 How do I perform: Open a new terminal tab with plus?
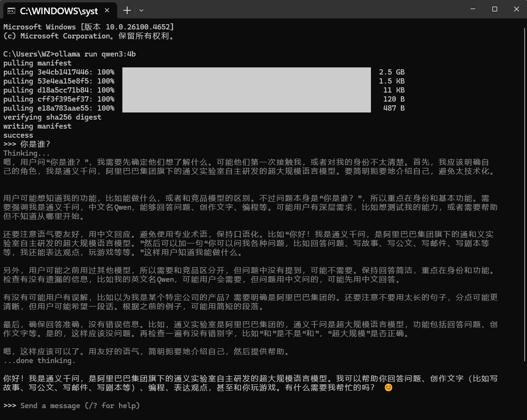click(x=127, y=10)
